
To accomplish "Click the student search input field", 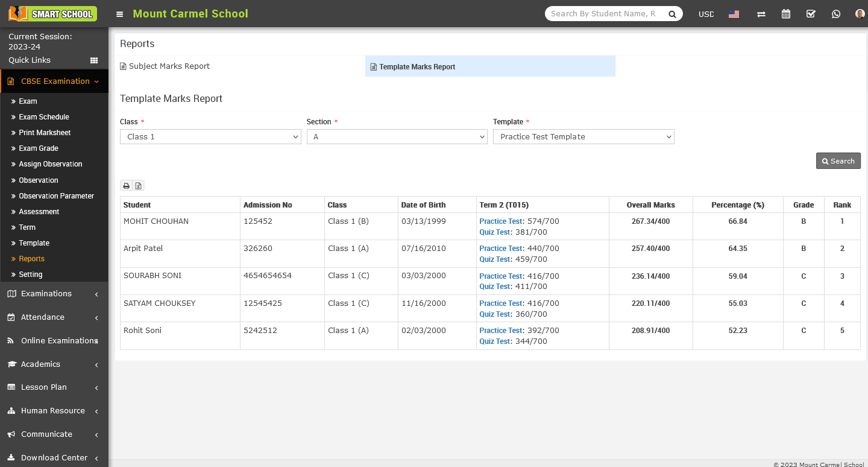I will coord(604,14).
